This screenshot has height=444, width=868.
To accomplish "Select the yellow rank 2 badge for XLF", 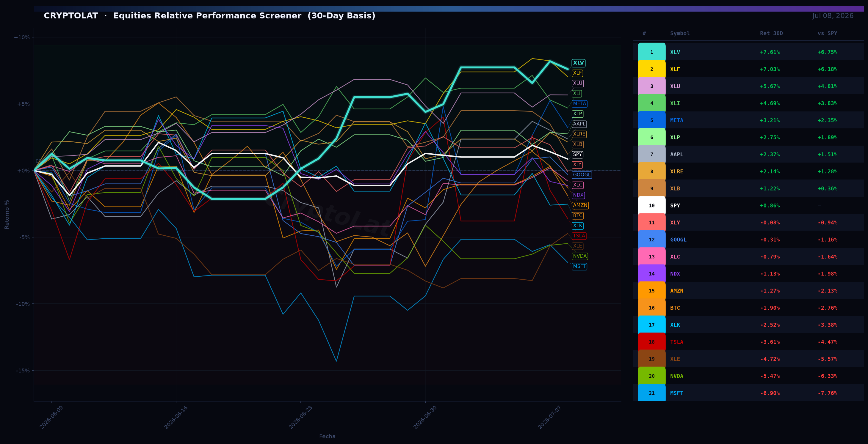I will point(651,69).
